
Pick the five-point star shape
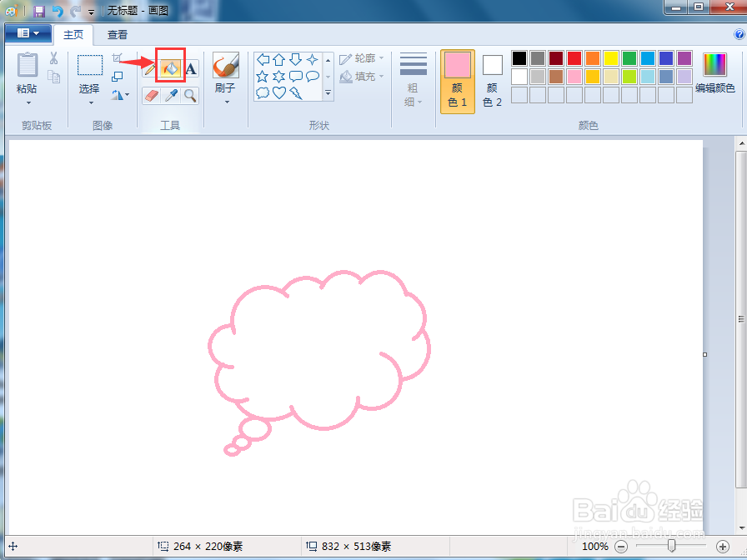point(262,76)
